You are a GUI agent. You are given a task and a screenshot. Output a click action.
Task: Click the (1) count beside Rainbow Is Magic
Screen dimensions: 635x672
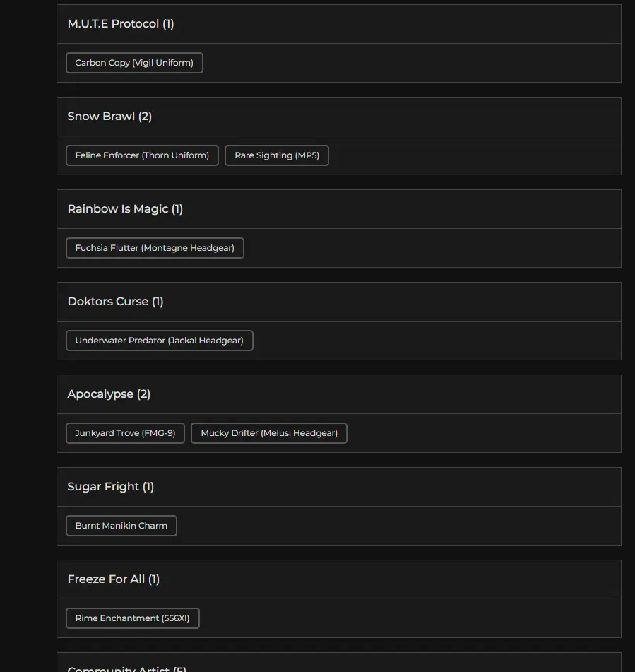[x=177, y=209]
